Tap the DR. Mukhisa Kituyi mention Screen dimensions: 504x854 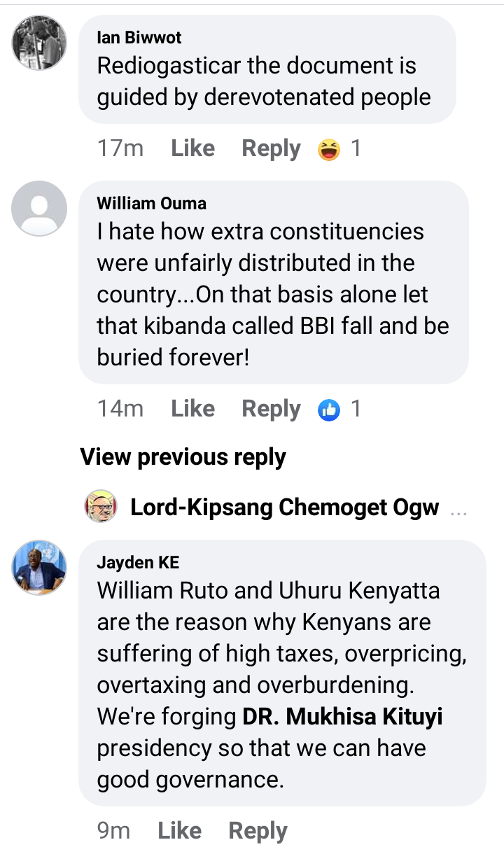[x=342, y=717]
